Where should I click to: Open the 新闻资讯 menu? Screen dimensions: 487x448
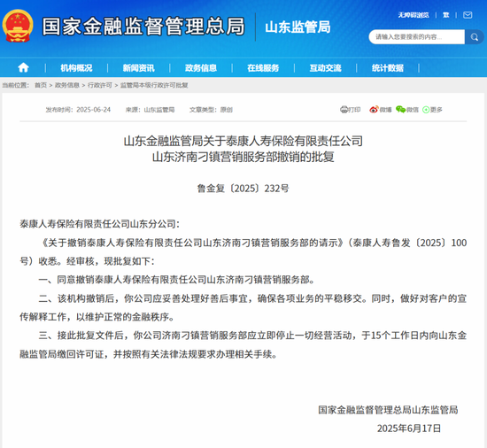click(138, 67)
